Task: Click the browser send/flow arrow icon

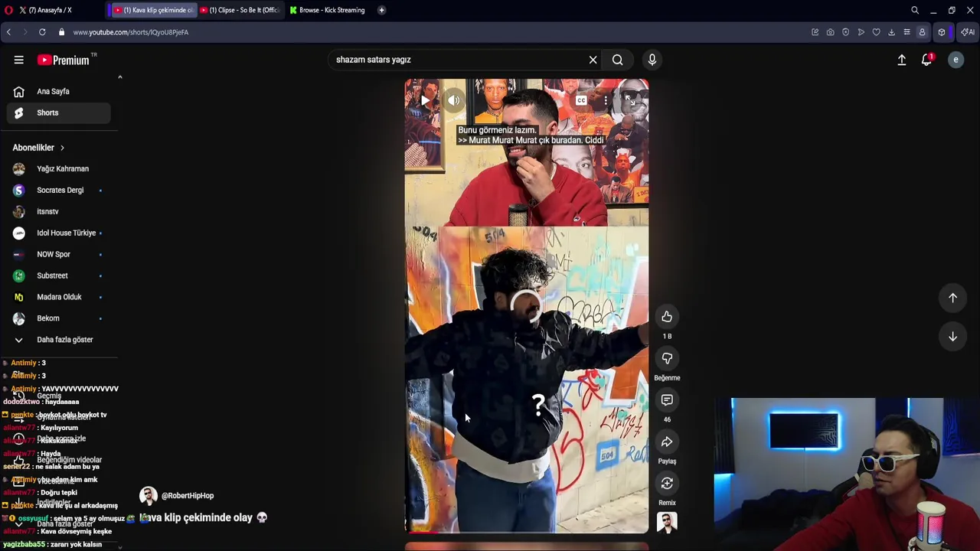Action: (861, 32)
